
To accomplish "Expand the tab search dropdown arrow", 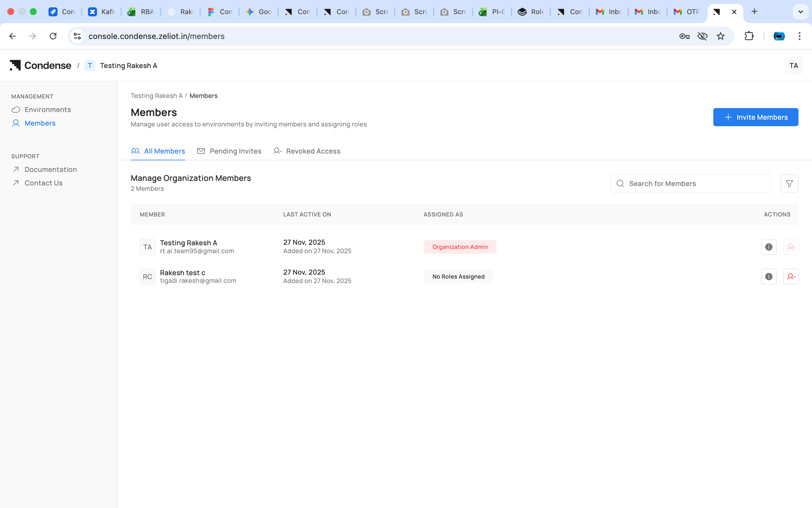I will (x=800, y=12).
